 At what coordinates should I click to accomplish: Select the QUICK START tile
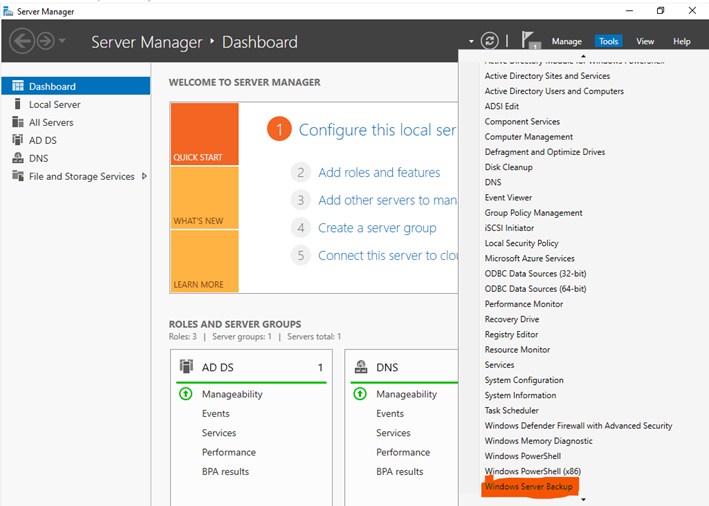coord(204,133)
